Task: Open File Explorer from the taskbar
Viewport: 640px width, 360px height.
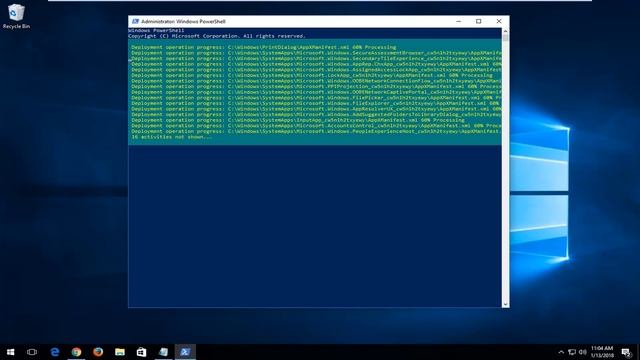Action: click(x=120, y=352)
